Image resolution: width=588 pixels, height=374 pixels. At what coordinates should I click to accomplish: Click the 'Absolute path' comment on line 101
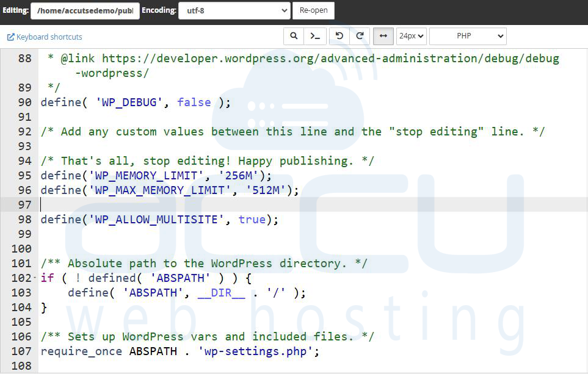(204, 264)
